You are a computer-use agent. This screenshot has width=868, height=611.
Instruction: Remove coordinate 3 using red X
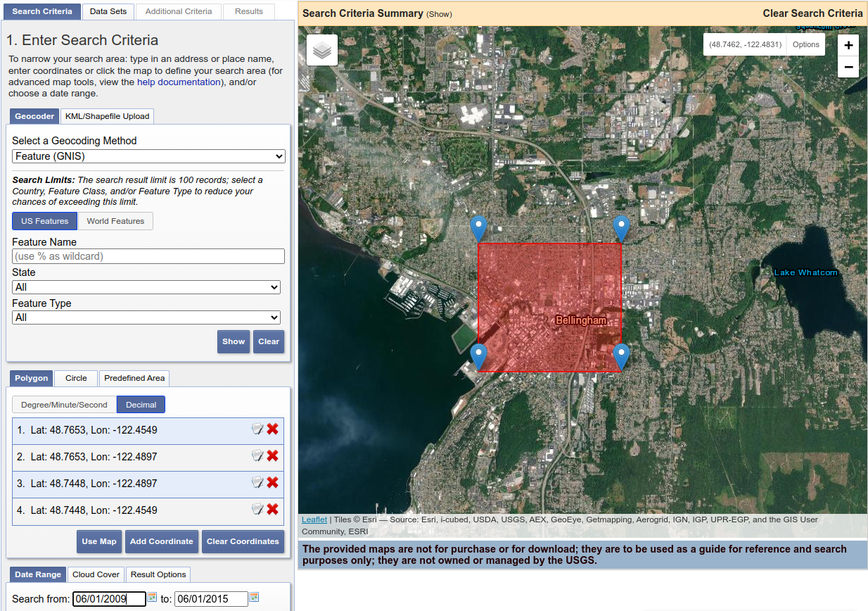[x=272, y=483]
